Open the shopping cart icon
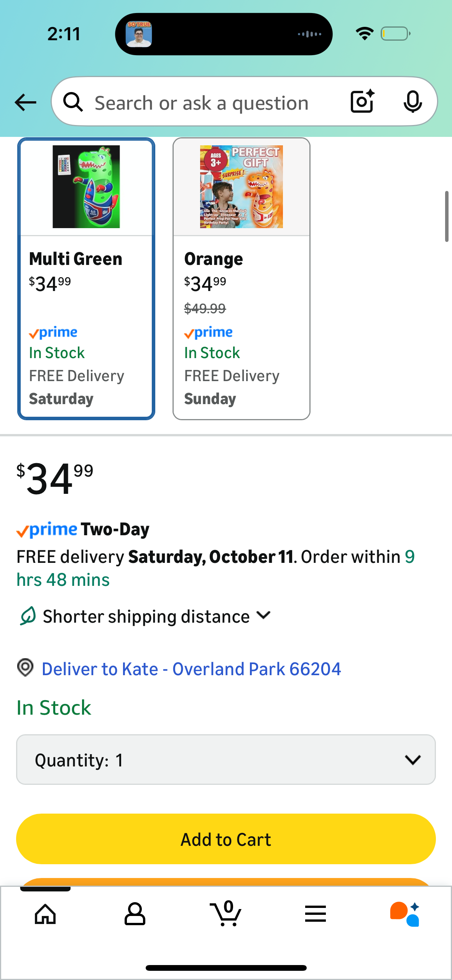 click(x=226, y=914)
